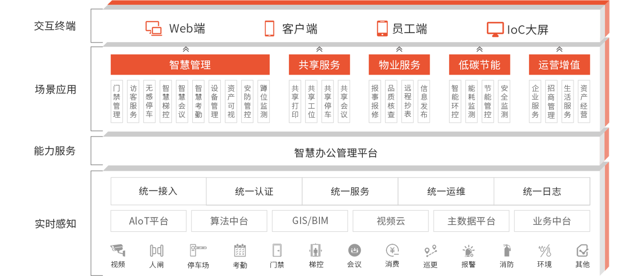Select the 门禁 door icon

click(x=277, y=250)
